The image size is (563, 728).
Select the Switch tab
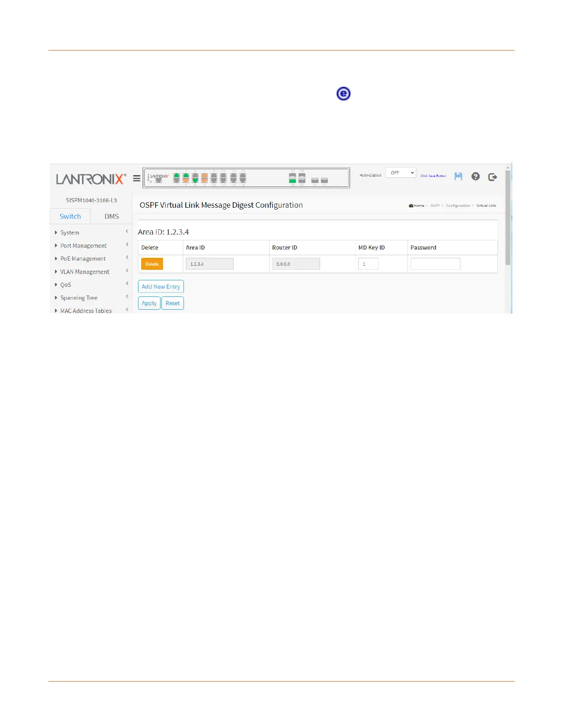[x=70, y=216]
